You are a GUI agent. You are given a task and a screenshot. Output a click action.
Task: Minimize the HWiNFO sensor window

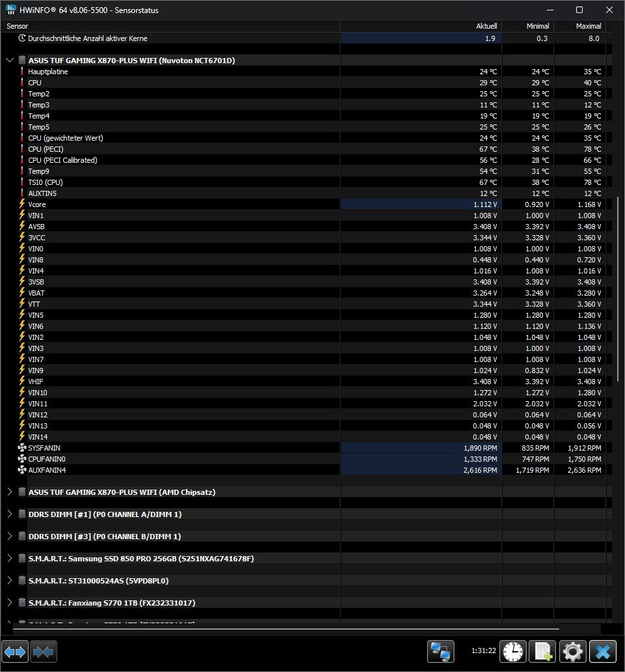pos(550,10)
